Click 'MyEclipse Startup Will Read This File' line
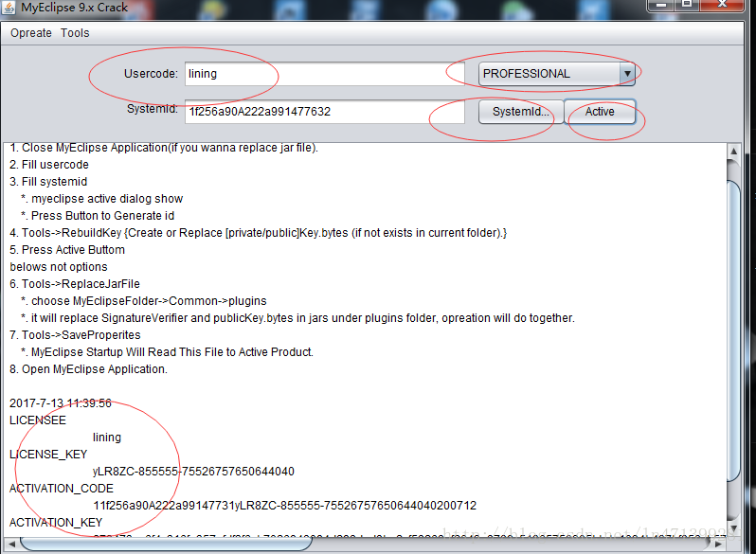 pos(168,352)
